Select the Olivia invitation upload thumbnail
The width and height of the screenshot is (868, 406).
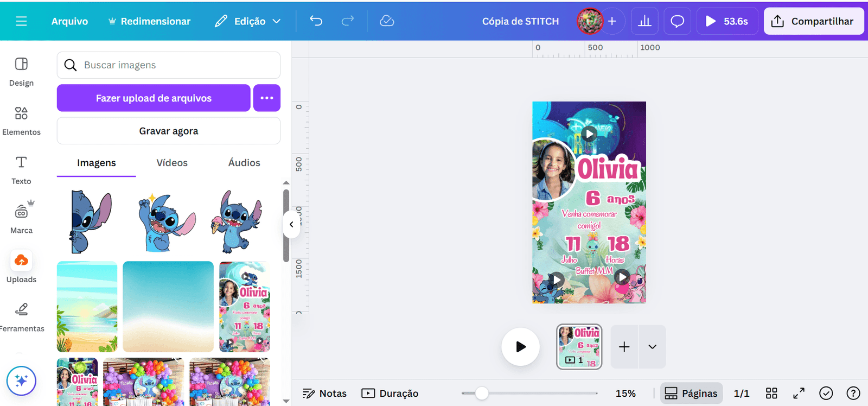click(x=245, y=307)
